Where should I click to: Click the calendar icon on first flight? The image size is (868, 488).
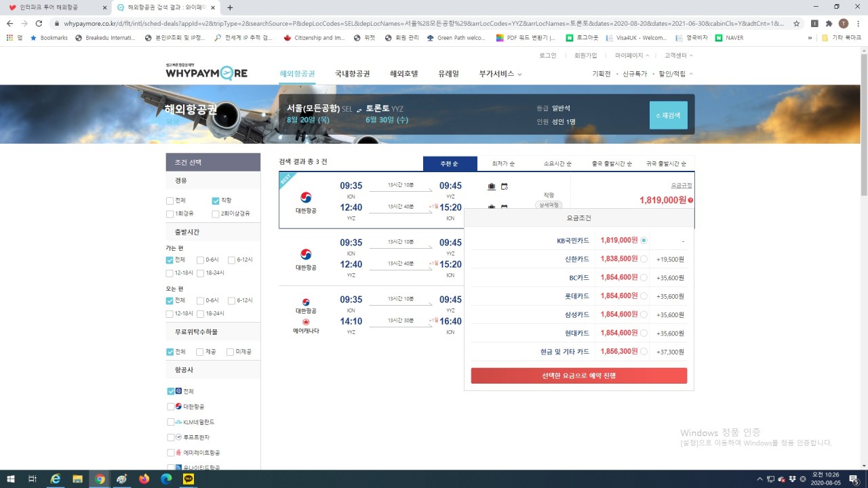click(x=504, y=186)
